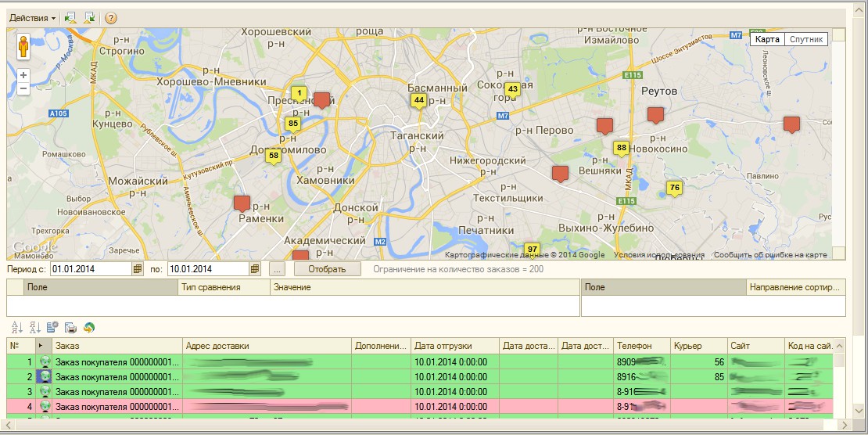Click the Период с date field 01.01.2014
This screenshot has width=868, height=435.
pyautogui.click(x=91, y=269)
